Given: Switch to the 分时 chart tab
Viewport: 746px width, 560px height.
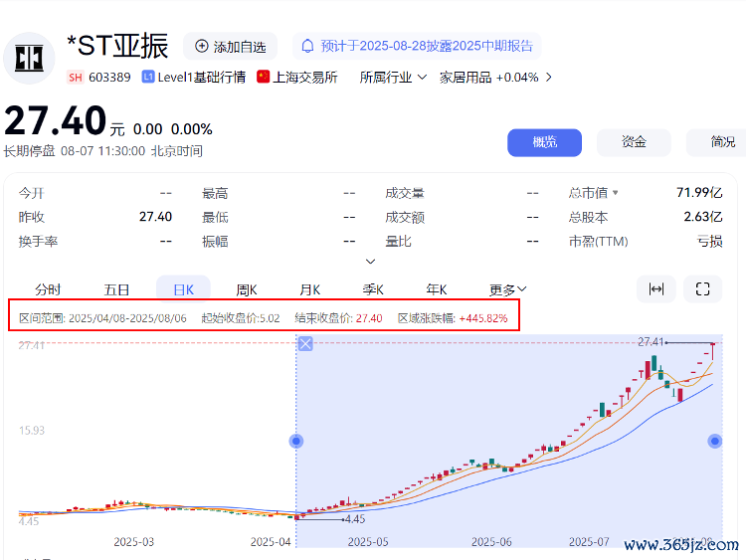Looking at the screenshot, I should [x=48, y=289].
